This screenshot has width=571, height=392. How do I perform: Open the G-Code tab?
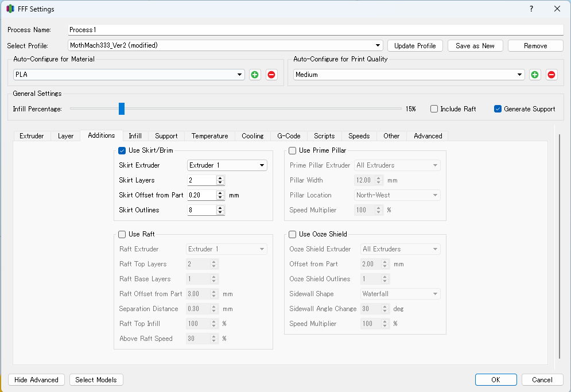289,136
